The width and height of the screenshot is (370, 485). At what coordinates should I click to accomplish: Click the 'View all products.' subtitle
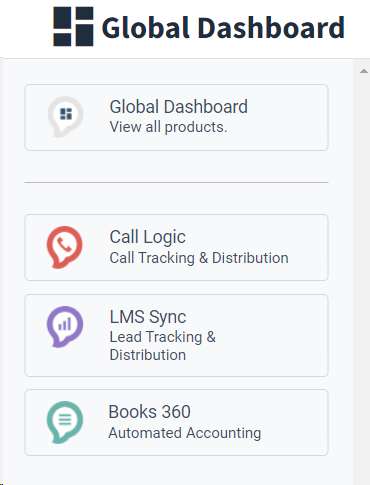[168, 127]
